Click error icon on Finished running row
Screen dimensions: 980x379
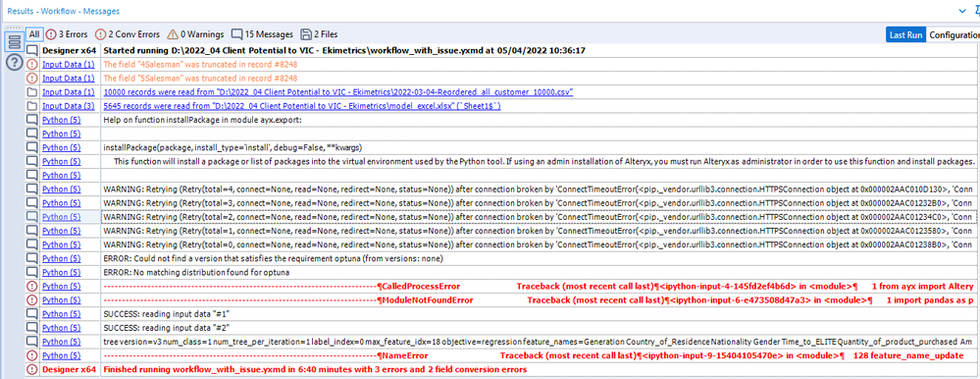click(31, 369)
